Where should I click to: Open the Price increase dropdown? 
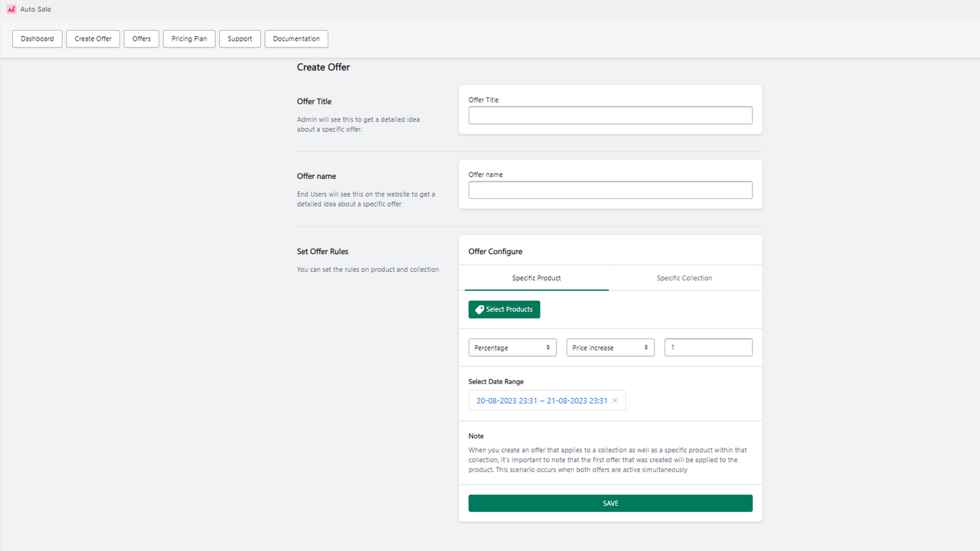(x=610, y=347)
